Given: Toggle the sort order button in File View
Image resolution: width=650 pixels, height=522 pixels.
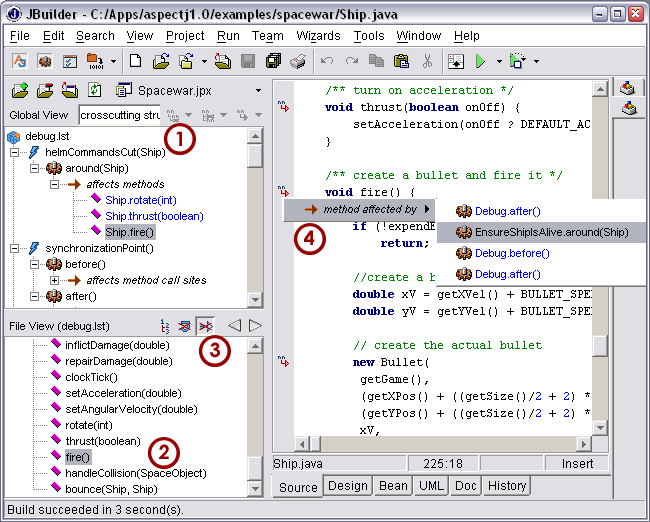Looking at the screenshot, I should click(165, 325).
